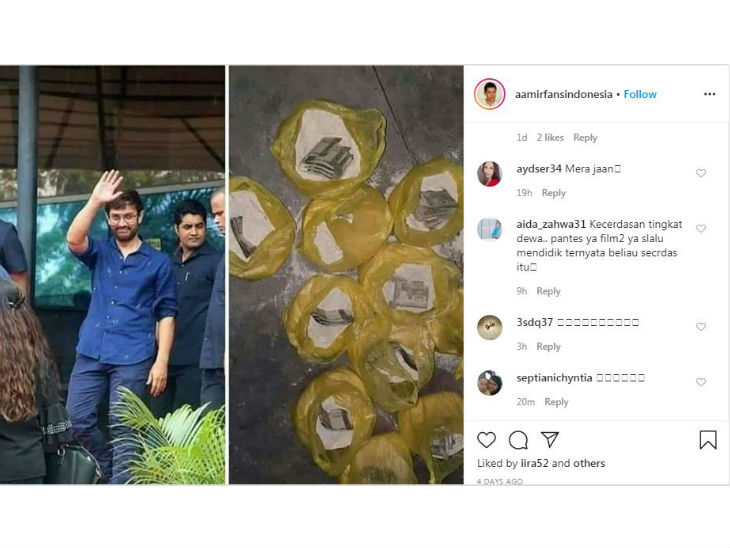Like aida_zahwa31's comment
Image resolution: width=730 pixels, height=548 pixels.
point(700,229)
